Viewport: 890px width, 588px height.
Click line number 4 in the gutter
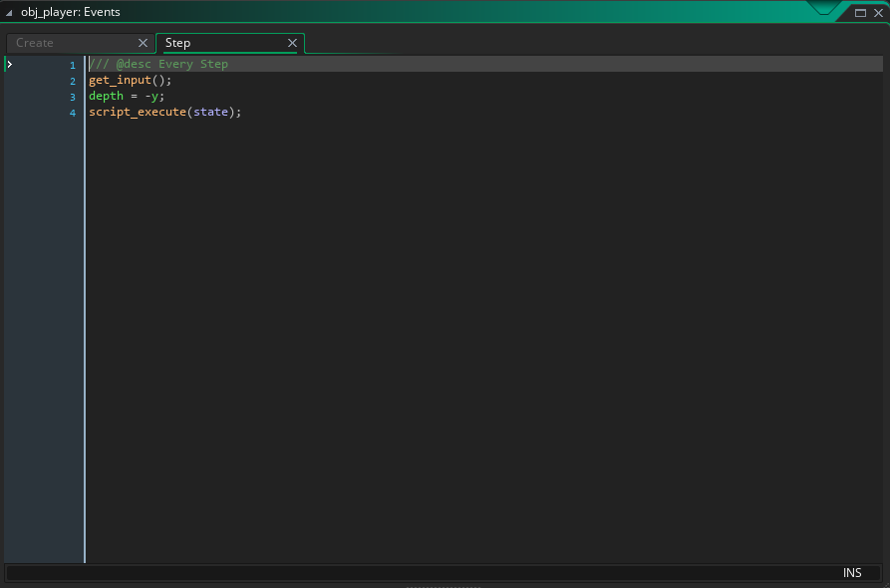[x=73, y=113]
